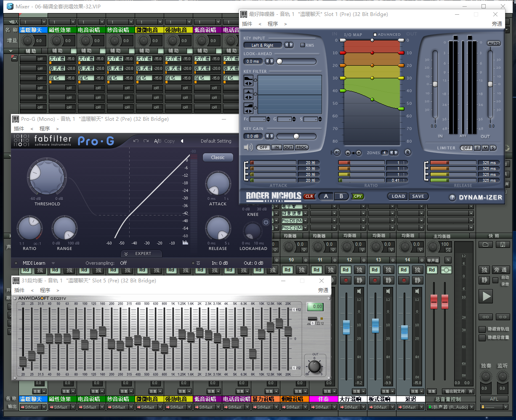This screenshot has height=420, width=516.
Task: Arm record on channel 13
Action: pyautogui.click(x=375, y=280)
